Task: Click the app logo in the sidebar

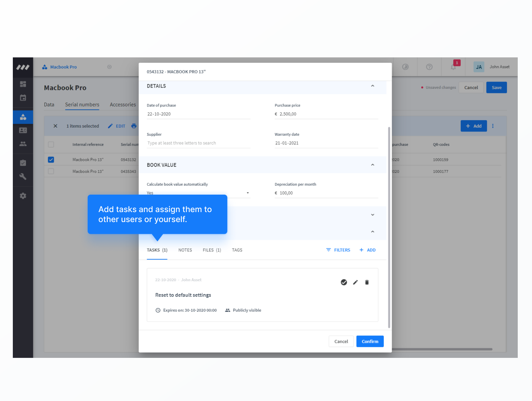Action: [23, 67]
